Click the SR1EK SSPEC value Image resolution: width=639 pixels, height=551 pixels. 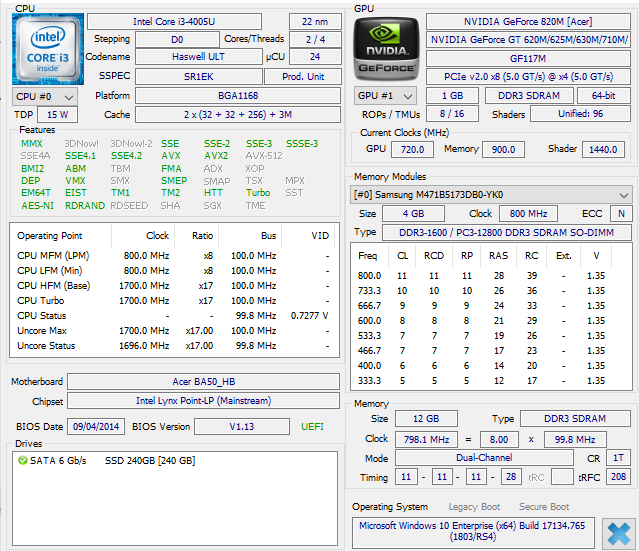pos(198,77)
